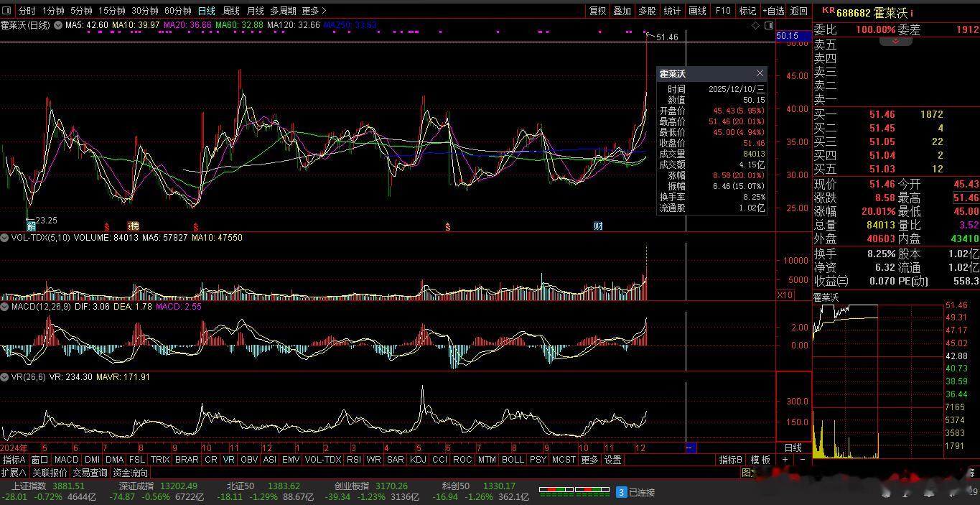Image resolution: width=980 pixels, height=505 pixels.
Task: Toggle the 复权 adjustment button
Action: click(x=597, y=11)
